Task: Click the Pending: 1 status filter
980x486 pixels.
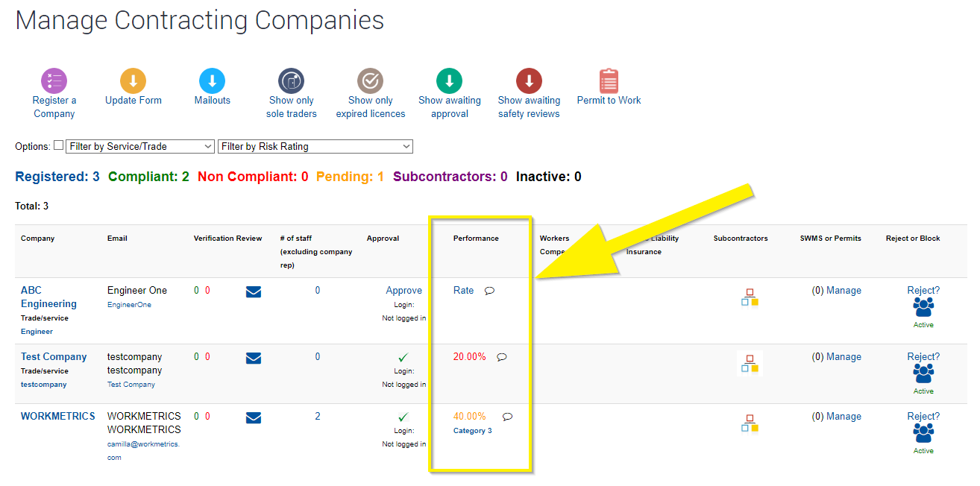Action: 350,177
